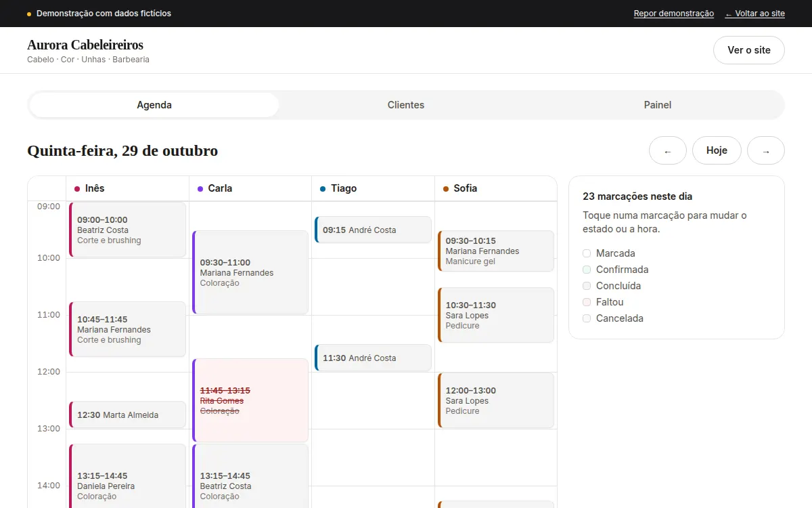Screen dimensions: 812x508
Task: Open Mariana Fernandes 09:30–11:00 Coloração appointment
Action: pos(250,272)
